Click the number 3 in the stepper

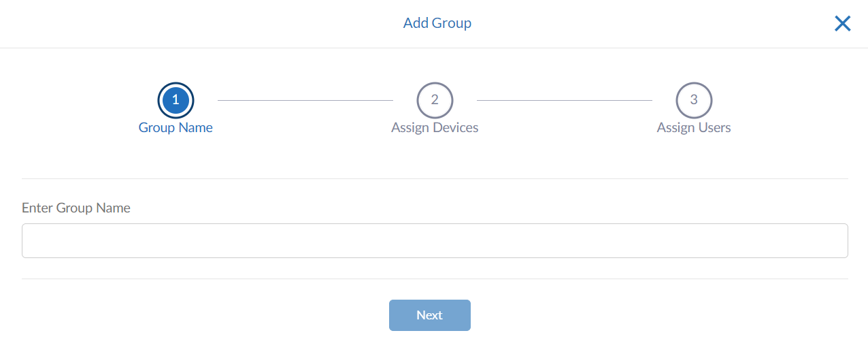point(694,100)
